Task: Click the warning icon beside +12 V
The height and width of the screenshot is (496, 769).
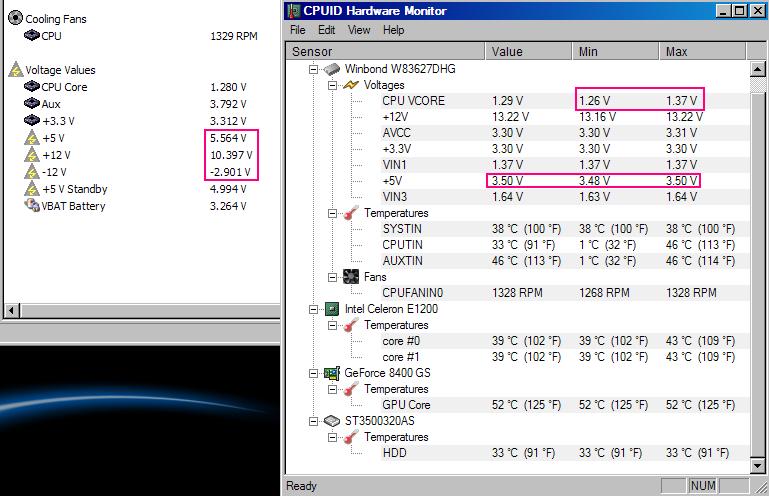Action: point(32,155)
